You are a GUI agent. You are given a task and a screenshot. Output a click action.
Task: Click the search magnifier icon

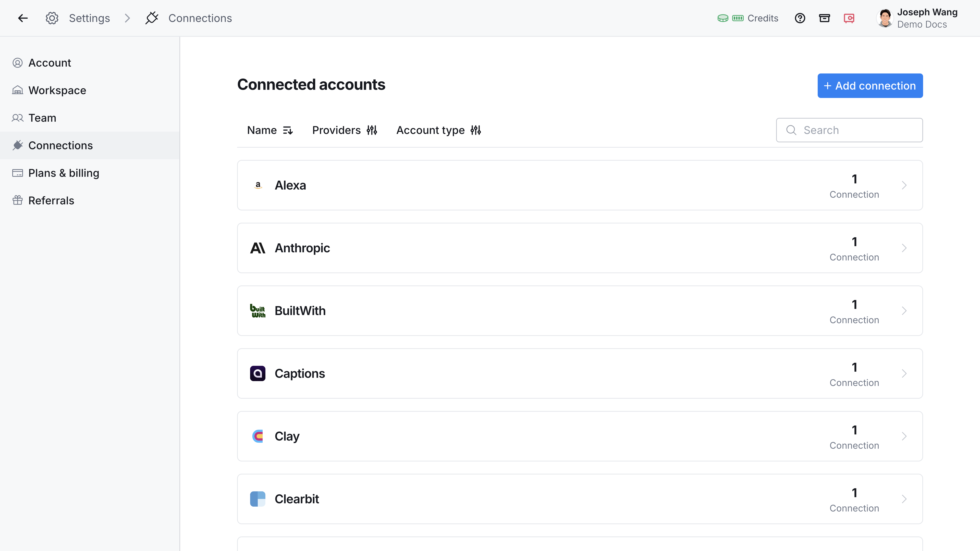click(791, 130)
